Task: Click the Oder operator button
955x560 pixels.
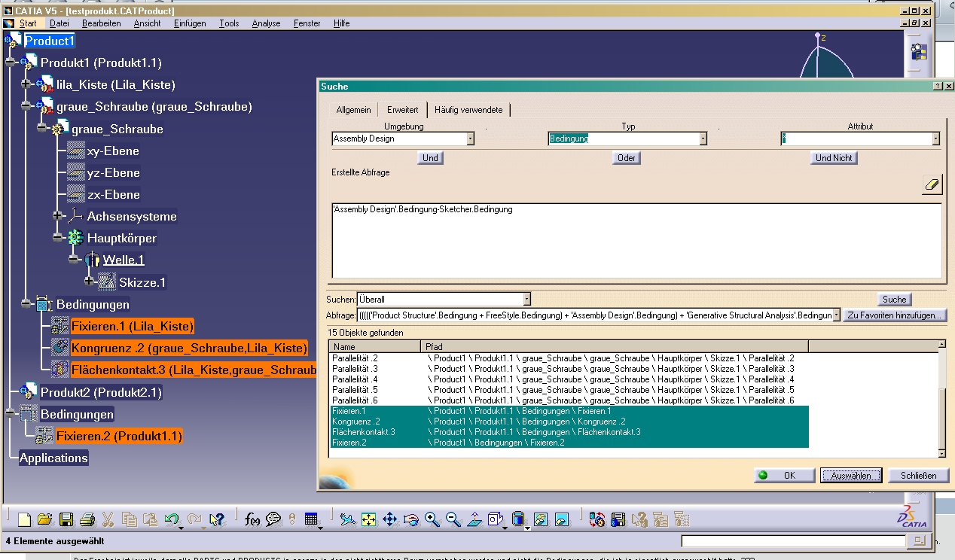Action: pos(627,158)
